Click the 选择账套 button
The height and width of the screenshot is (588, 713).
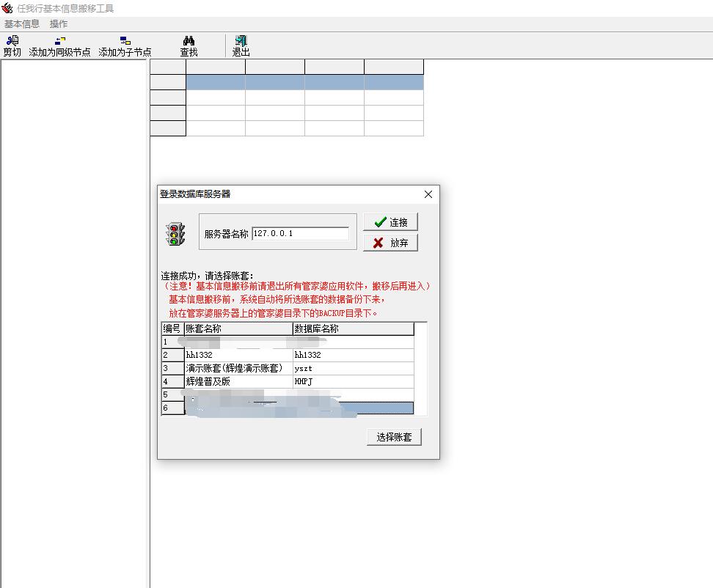(x=394, y=437)
